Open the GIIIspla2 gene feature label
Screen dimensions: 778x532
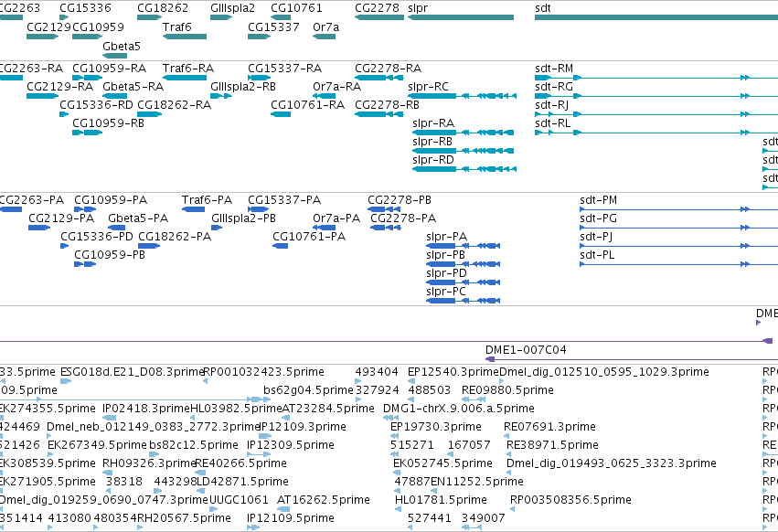tap(232, 8)
